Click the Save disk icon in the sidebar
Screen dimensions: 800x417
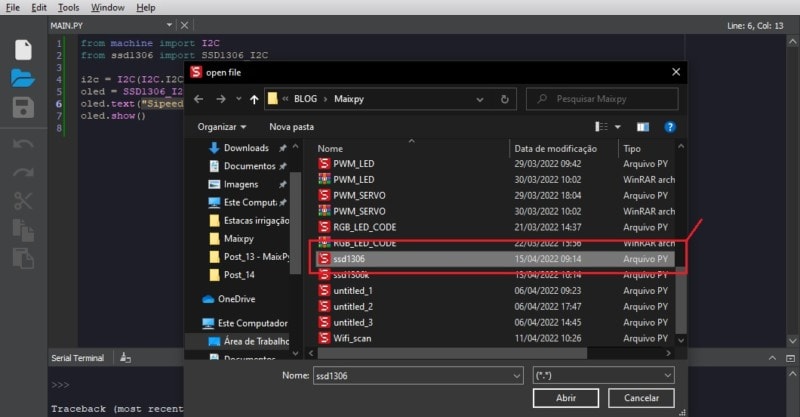click(x=23, y=108)
